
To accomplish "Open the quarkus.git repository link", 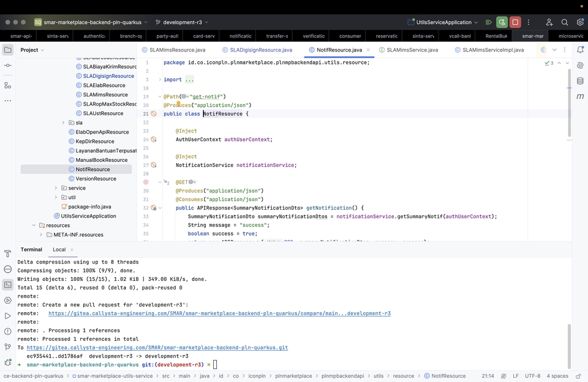I will pos(157,348).
